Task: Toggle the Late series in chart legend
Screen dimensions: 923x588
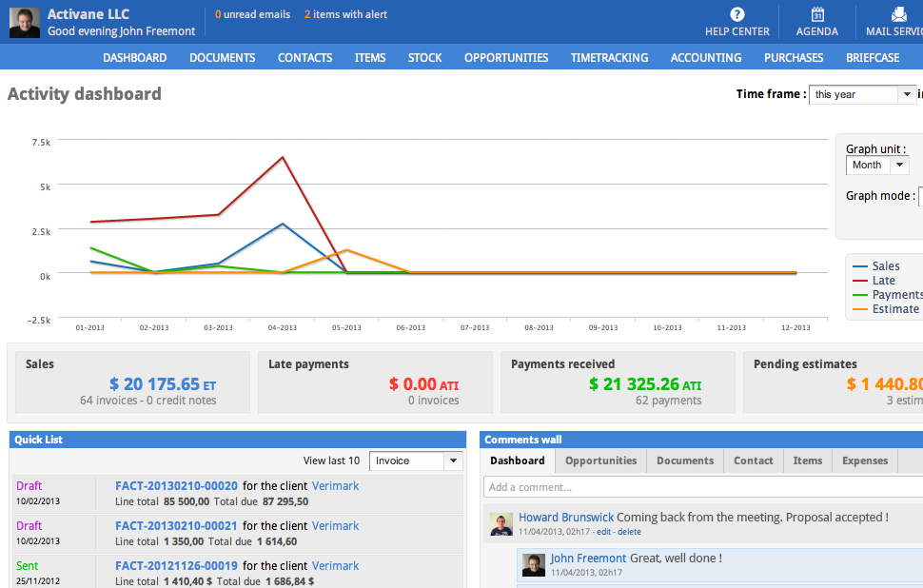Action: 883,281
